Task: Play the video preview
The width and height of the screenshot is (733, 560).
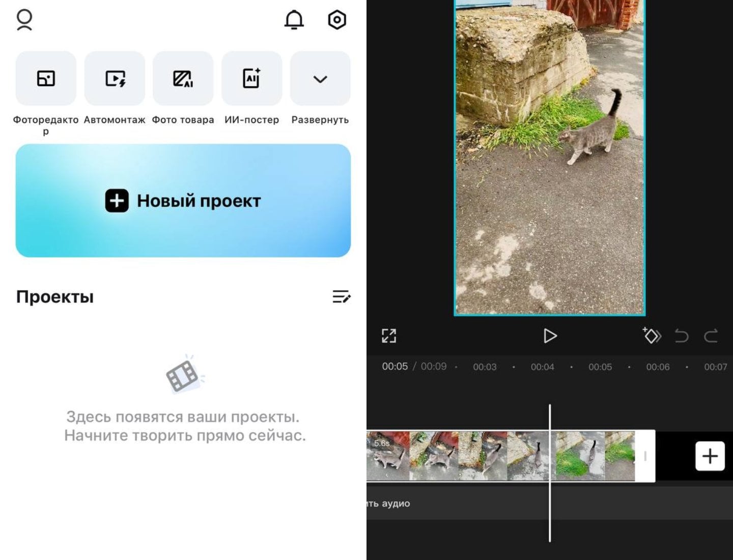Action: [550, 336]
